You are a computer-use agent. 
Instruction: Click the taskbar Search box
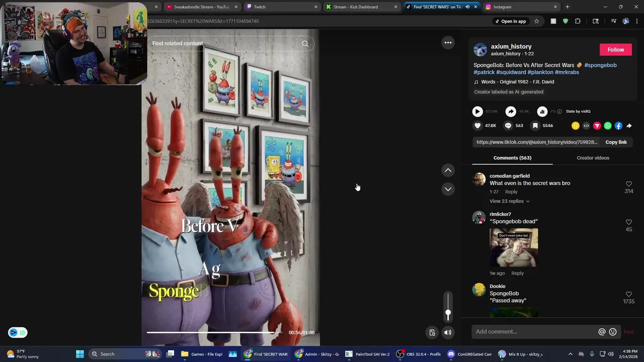[x=126, y=354]
